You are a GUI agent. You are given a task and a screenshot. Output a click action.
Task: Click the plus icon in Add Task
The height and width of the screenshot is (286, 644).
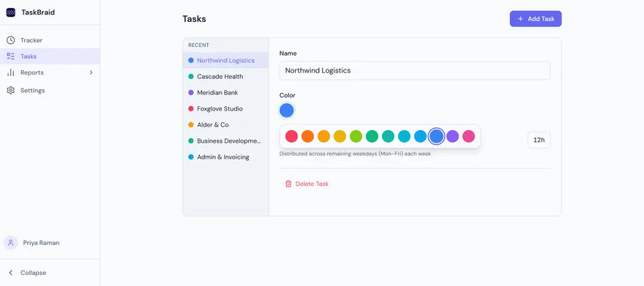(520, 19)
